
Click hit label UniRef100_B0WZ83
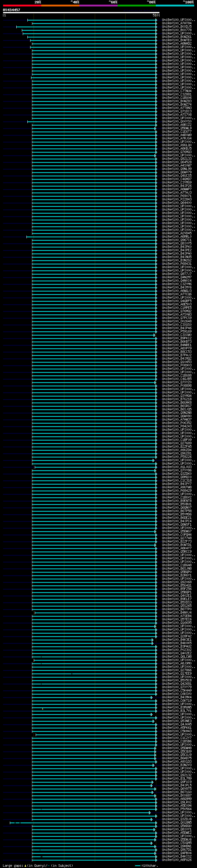tap(176, 101)
